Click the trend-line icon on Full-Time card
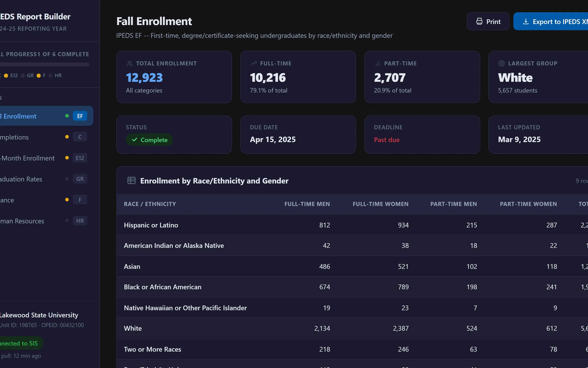The height and width of the screenshot is (368, 588). (x=253, y=63)
